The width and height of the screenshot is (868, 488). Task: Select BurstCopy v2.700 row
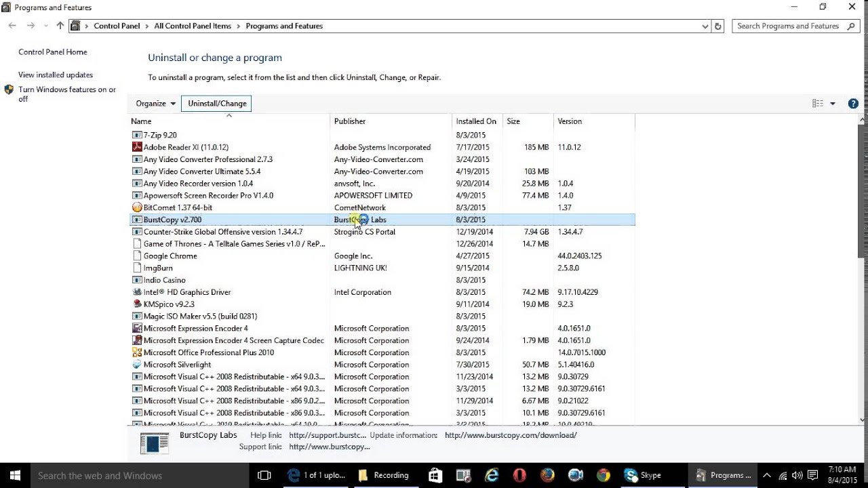382,220
